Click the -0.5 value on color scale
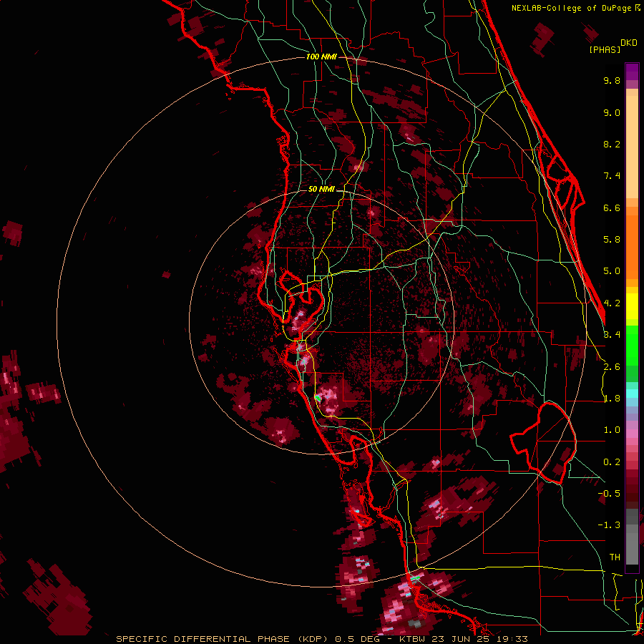 click(x=609, y=494)
